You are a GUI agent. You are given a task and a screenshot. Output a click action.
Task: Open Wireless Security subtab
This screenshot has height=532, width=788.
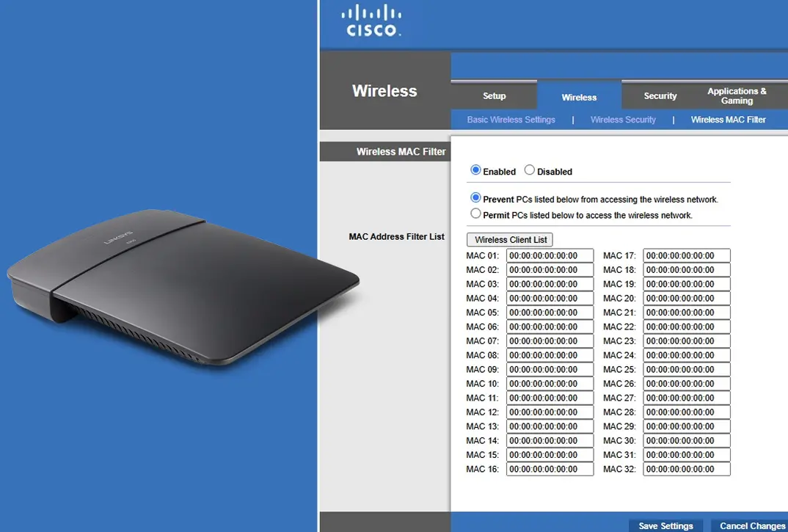click(623, 120)
